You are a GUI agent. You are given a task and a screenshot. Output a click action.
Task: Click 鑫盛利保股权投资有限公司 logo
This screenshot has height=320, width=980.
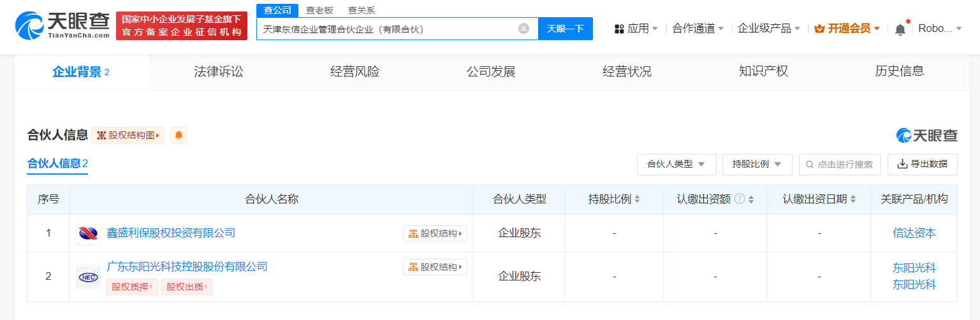(x=88, y=233)
